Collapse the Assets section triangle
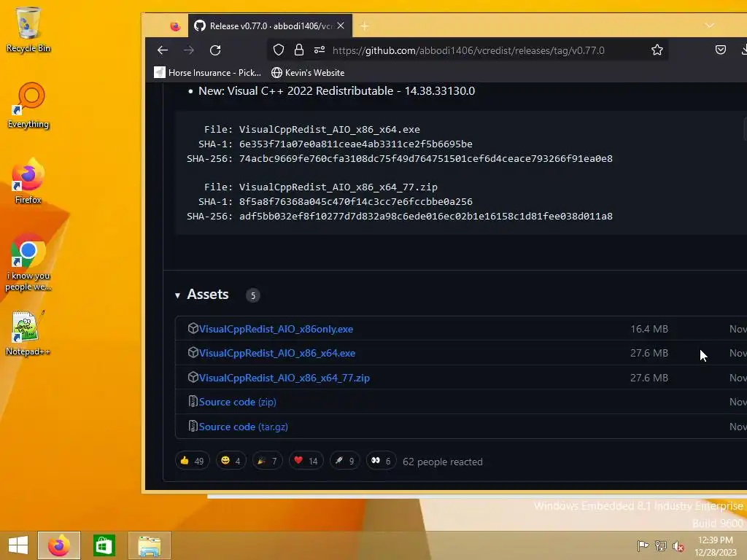The height and width of the screenshot is (560, 747). coord(178,295)
